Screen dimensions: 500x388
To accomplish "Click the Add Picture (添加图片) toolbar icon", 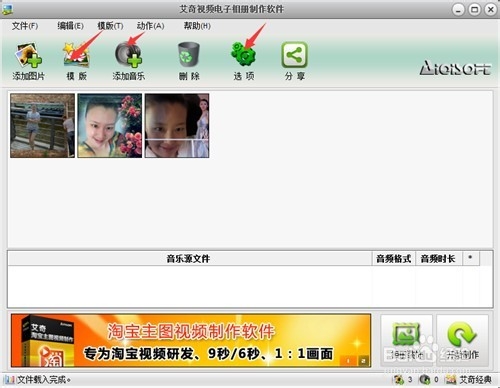I will pos(29,61).
